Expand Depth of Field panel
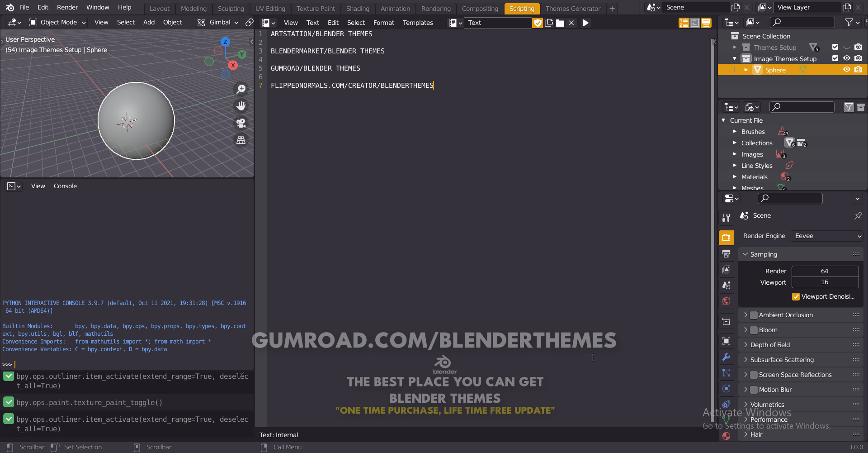This screenshot has width=868, height=453. coord(801,345)
